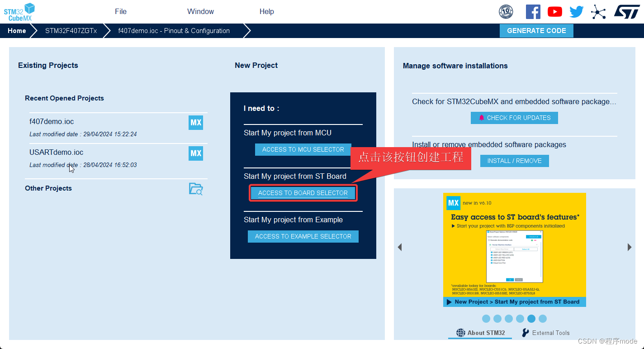Click New Project > Start My project banner footer
This screenshot has width=644, height=349.
pos(515,302)
